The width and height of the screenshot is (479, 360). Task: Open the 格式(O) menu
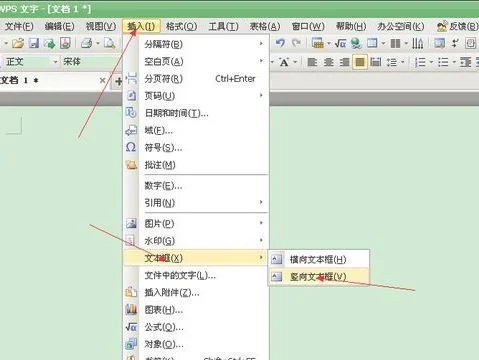[182, 26]
